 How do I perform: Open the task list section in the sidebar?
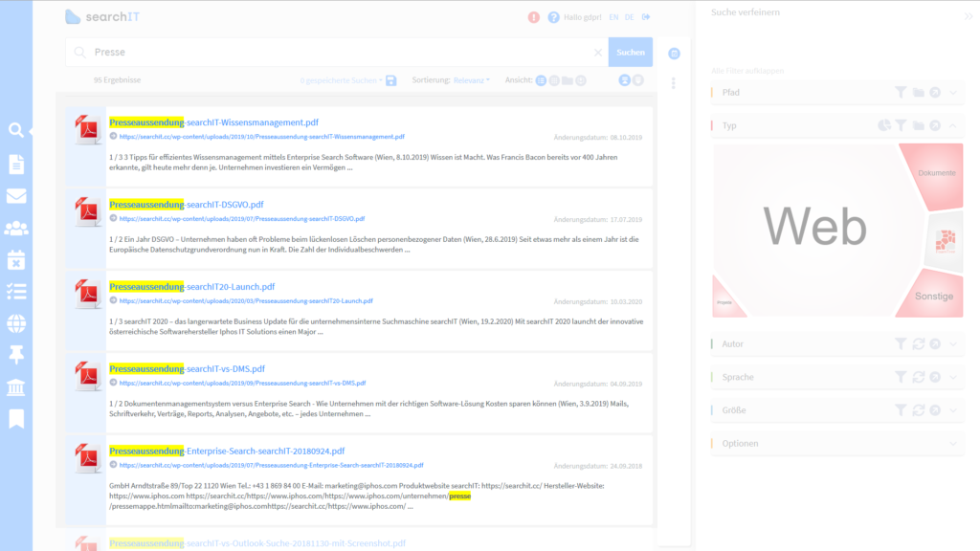(16, 292)
